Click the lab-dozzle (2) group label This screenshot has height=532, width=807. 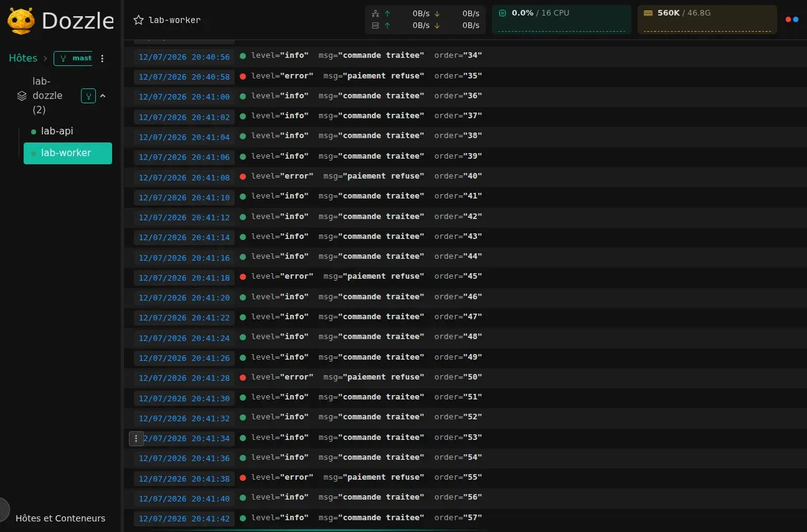click(47, 95)
